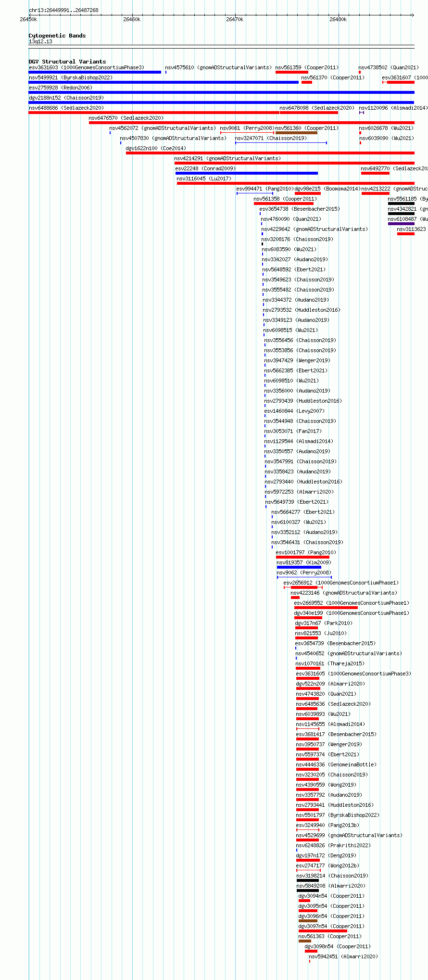Image resolution: width=428 pixels, height=980 pixels.
Task: Click nsv4562072 gnomADStructuralVariants label
Action: click(x=163, y=128)
